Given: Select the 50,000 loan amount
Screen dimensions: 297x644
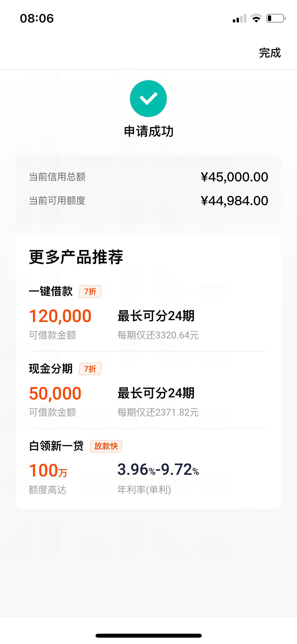Looking at the screenshot, I should pos(55,393).
